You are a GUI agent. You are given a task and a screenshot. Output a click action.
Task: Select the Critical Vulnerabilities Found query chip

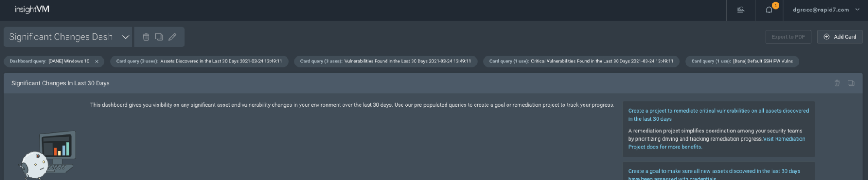tap(581, 62)
